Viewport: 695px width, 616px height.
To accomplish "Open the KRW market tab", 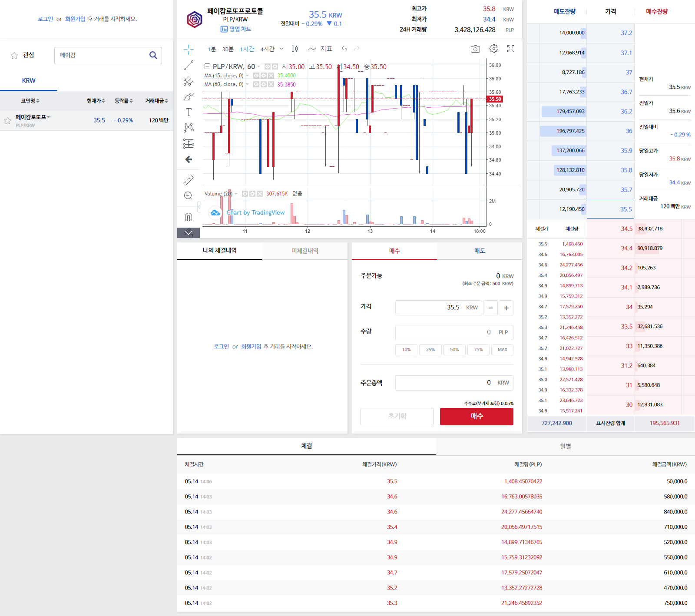I will [29, 81].
